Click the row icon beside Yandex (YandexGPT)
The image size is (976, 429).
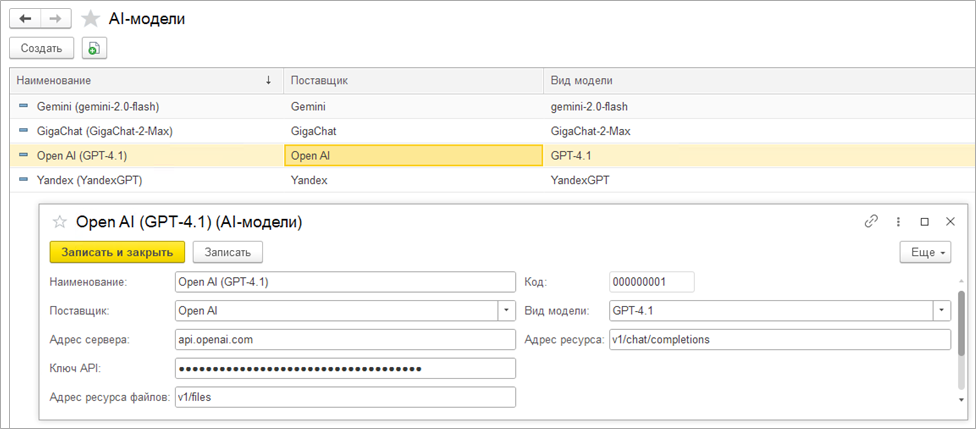[x=24, y=181]
